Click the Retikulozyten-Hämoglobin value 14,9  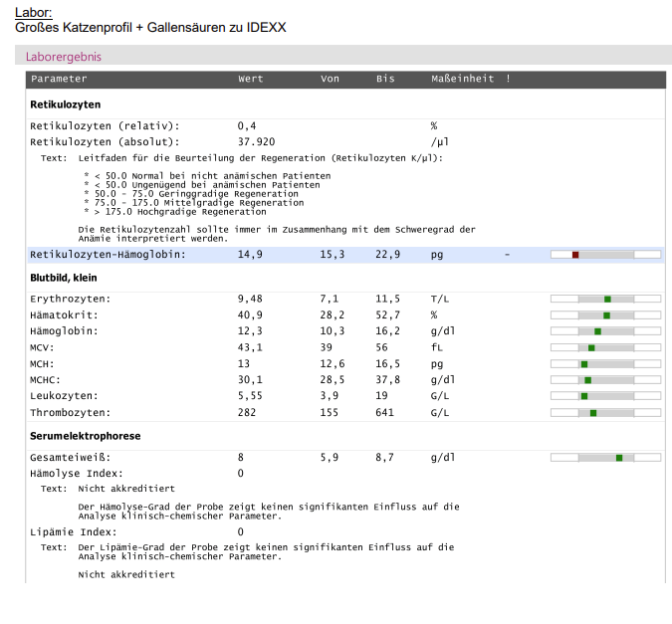point(250,255)
